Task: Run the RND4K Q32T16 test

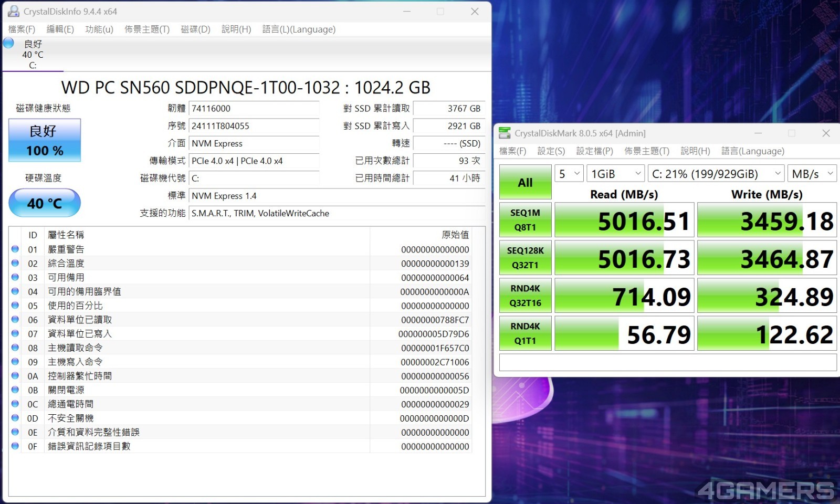Action: (525, 296)
